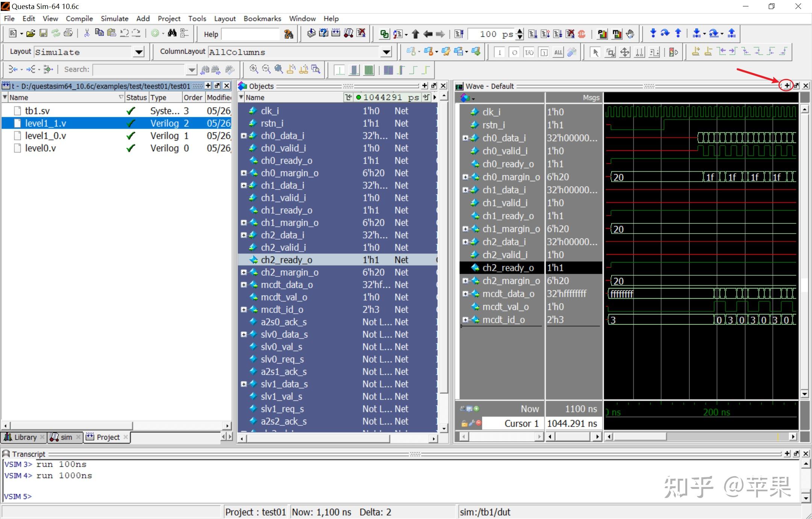812x519 pixels.
Task: Click the dock/undock plus icon of Wave window
Action: coord(786,86)
